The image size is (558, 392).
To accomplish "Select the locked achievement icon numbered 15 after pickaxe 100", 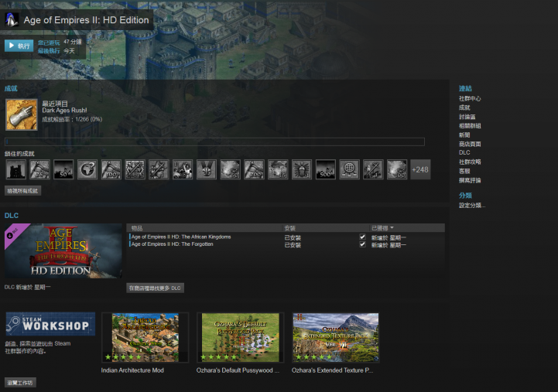I will tap(135, 169).
